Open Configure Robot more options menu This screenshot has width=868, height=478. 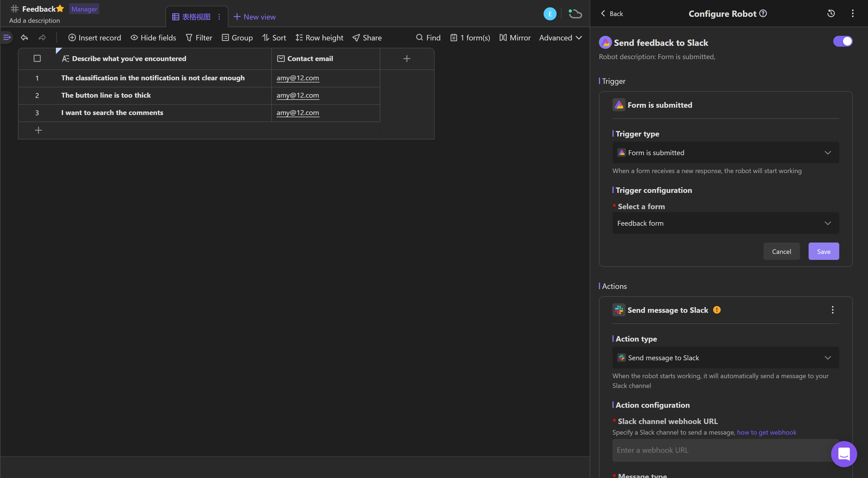[x=853, y=14]
